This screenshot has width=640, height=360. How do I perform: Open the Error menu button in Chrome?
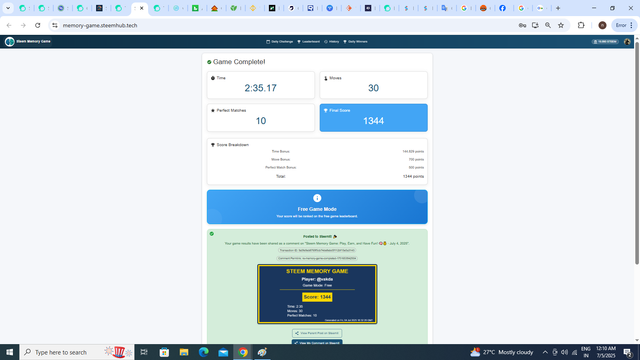624,25
